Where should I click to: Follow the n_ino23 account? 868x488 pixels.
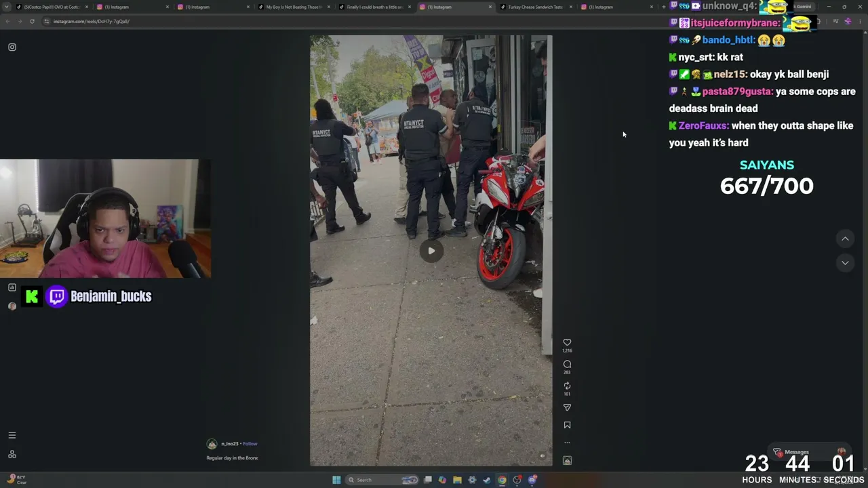point(250,444)
